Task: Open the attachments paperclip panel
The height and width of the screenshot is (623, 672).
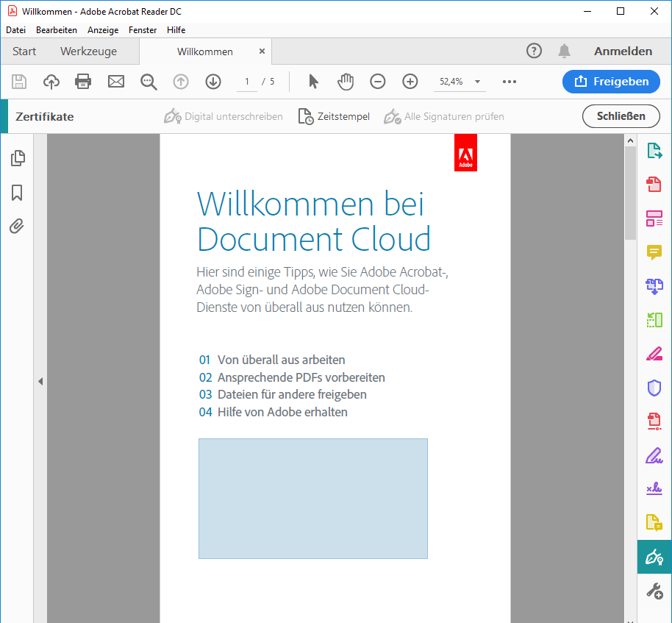Action: [17, 227]
